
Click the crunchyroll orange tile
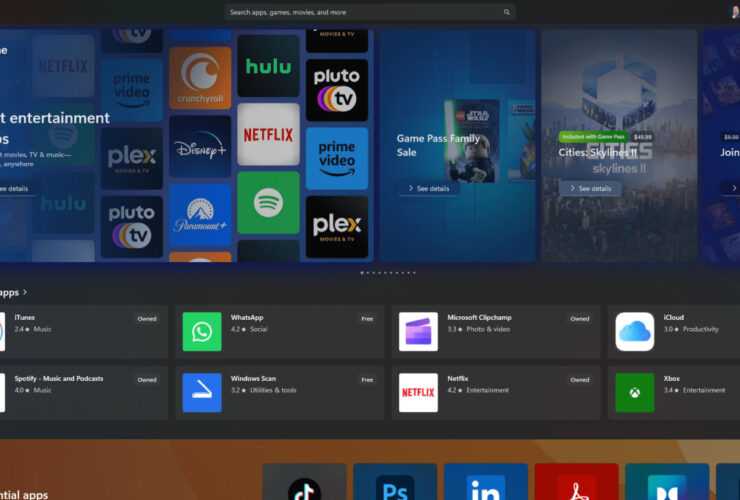(x=200, y=78)
